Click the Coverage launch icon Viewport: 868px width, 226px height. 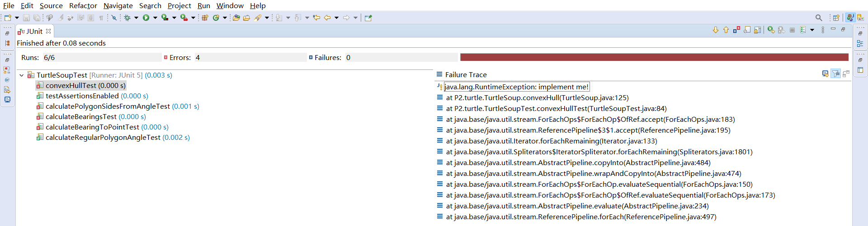(x=165, y=18)
